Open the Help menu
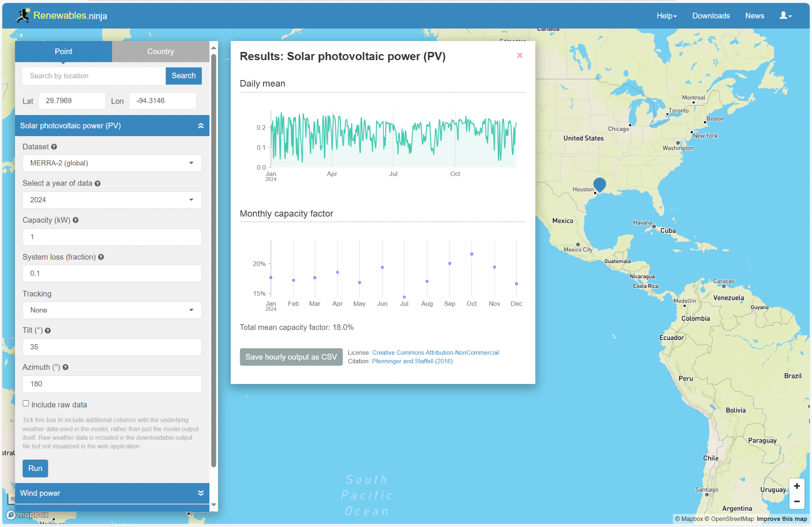 [667, 16]
